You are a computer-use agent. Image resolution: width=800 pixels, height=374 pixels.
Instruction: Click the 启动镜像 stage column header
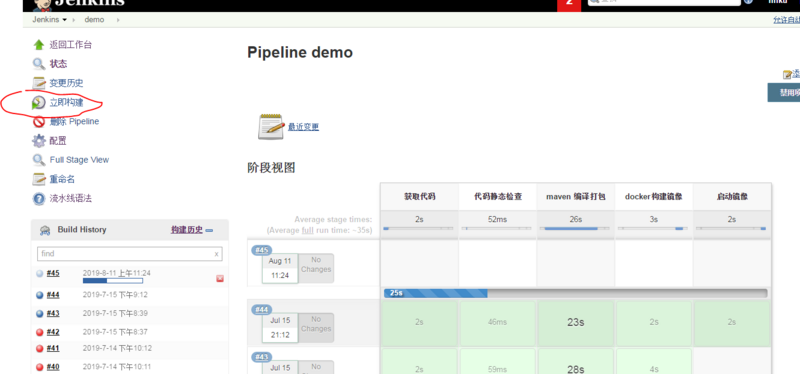point(732,196)
